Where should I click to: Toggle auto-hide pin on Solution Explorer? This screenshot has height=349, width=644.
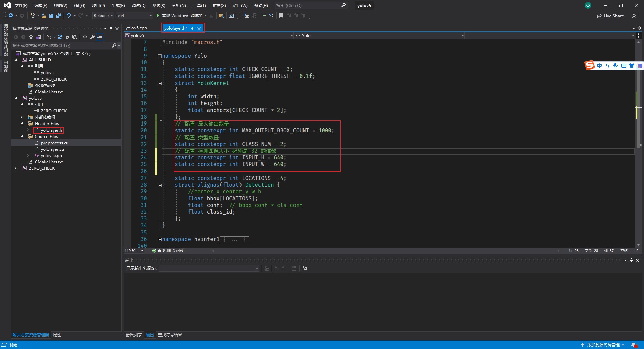coord(111,29)
